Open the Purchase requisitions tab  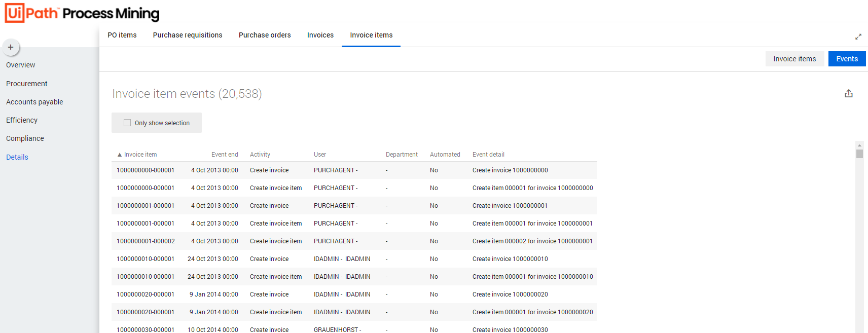pyautogui.click(x=188, y=35)
